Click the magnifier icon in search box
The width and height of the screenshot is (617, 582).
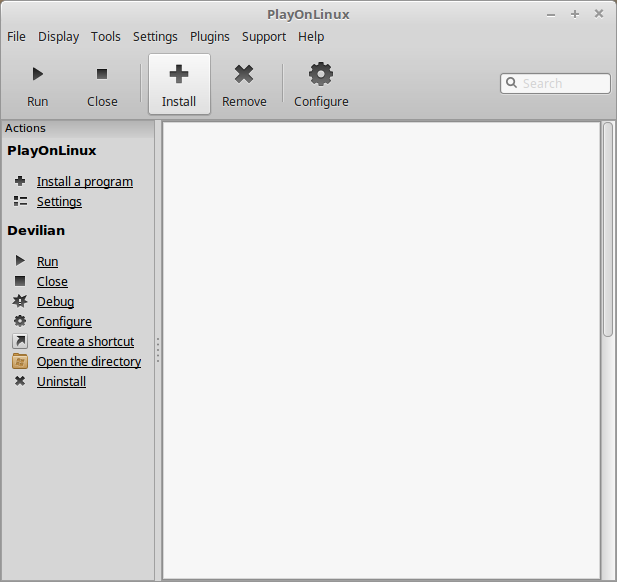tap(511, 83)
